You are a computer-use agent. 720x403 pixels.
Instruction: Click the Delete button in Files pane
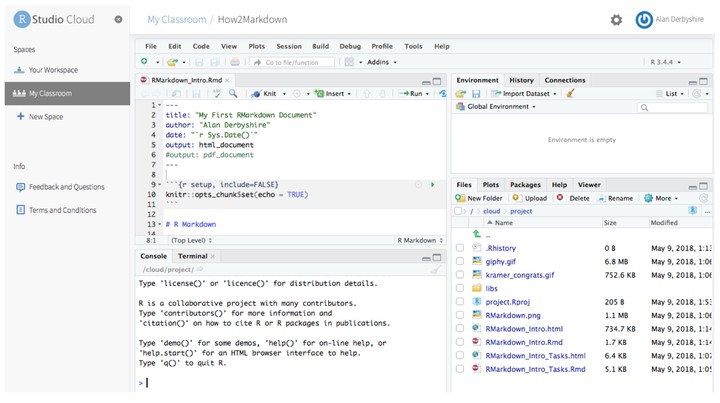pos(573,198)
